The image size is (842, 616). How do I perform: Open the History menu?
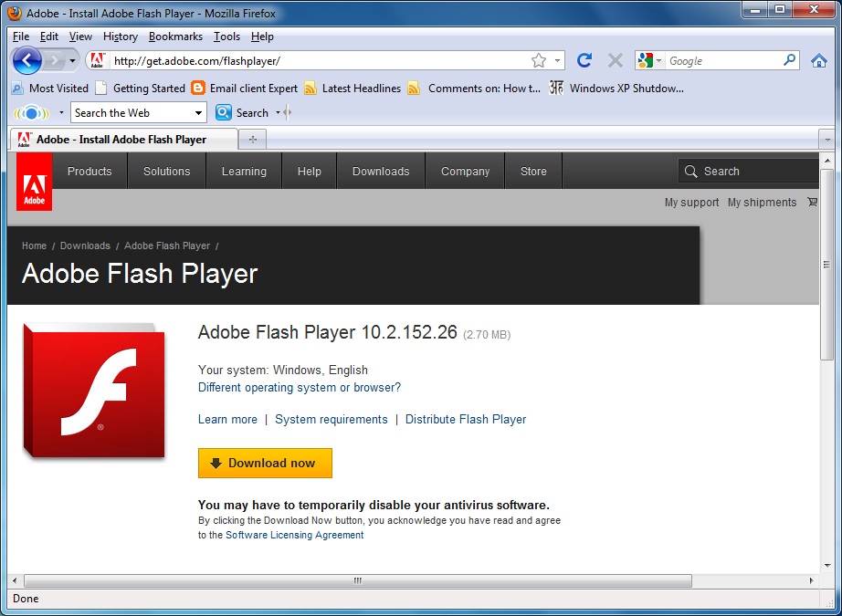121,37
